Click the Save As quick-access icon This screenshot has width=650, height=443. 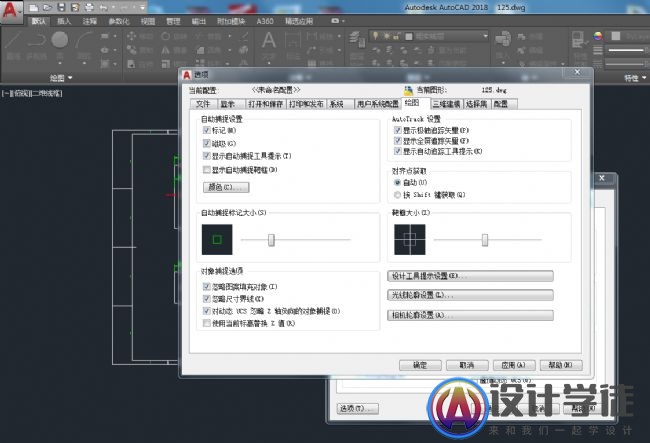(75, 7)
